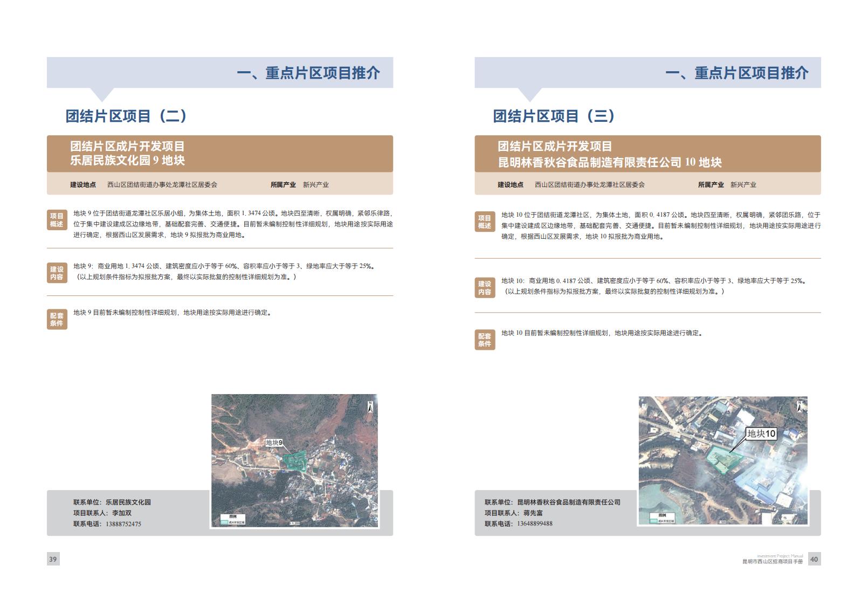
Task: Click the north arrow on the 地块10 map
Action: (801, 405)
